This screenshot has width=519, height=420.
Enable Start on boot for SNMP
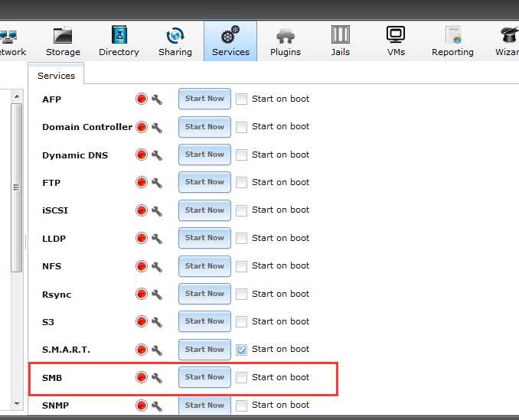(x=241, y=405)
